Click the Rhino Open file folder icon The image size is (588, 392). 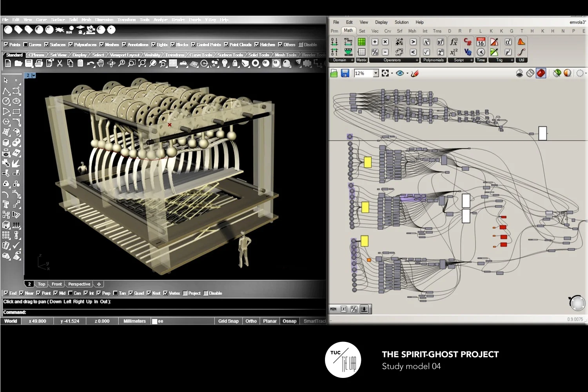[18, 63]
